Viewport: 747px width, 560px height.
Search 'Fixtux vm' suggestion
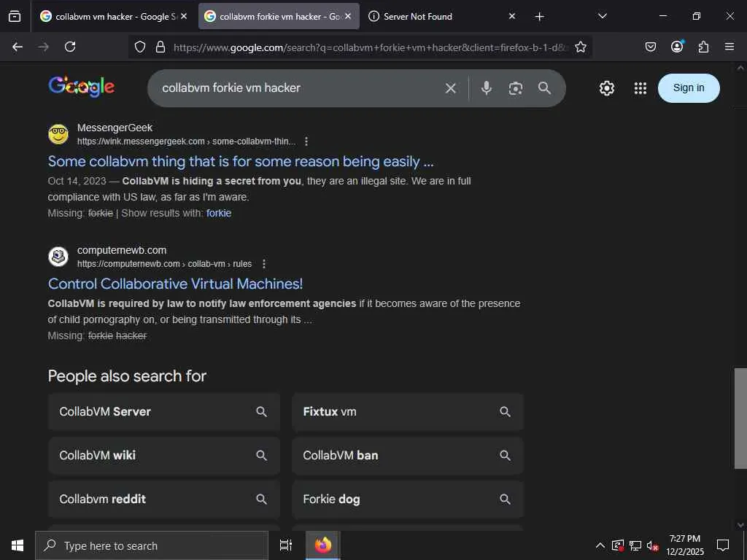pos(407,412)
